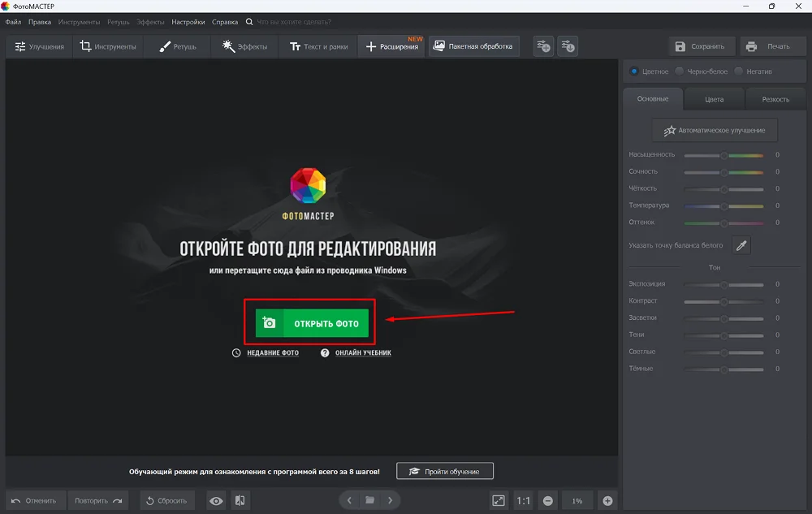Open the Файл menu

point(13,22)
